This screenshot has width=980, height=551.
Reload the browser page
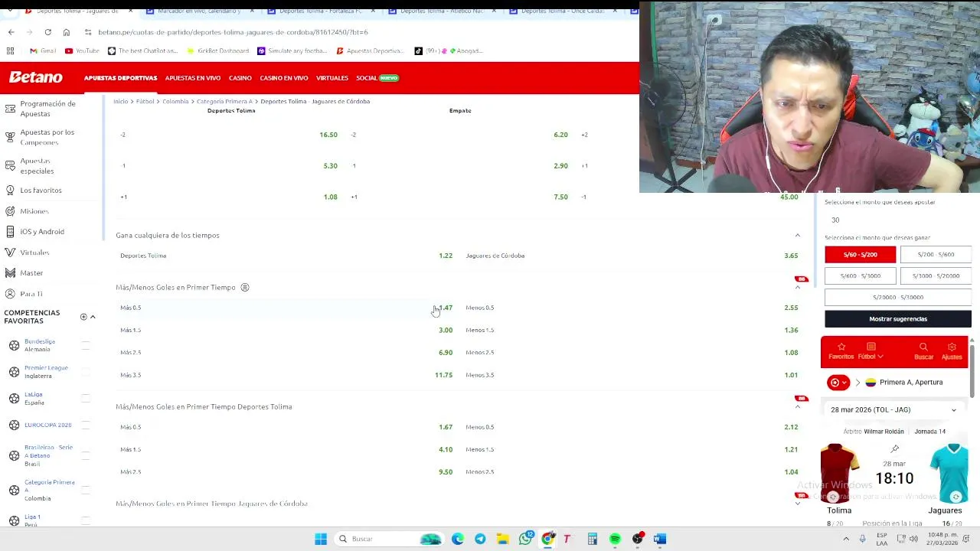pos(47,32)
